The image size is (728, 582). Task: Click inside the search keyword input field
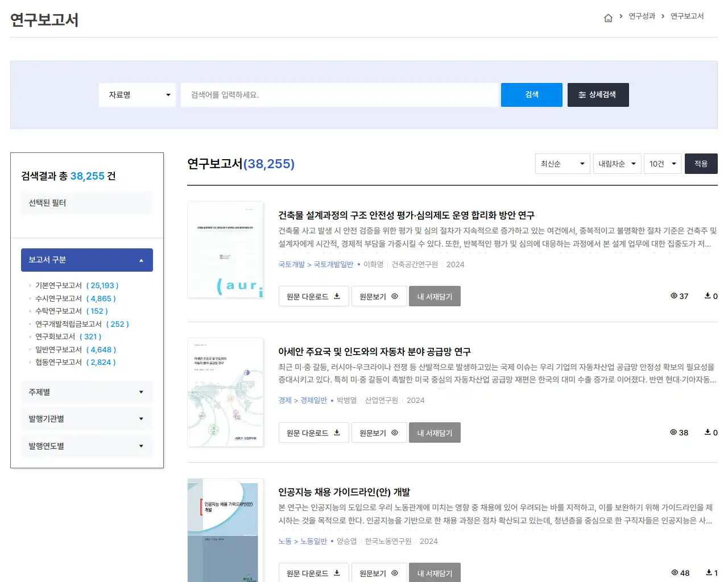[339, 95]
